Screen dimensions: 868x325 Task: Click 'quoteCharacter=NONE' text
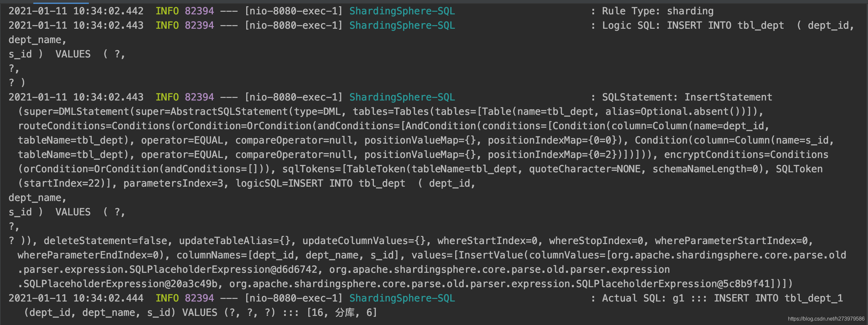coord(584,169)
